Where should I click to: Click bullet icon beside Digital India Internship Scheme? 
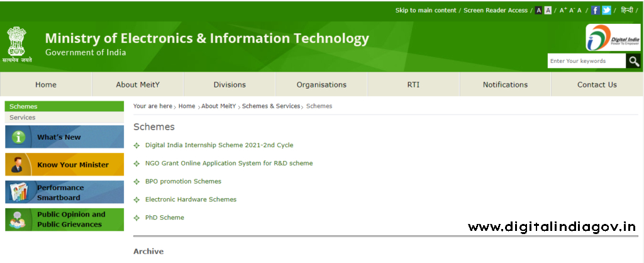(x=136, y=145)
